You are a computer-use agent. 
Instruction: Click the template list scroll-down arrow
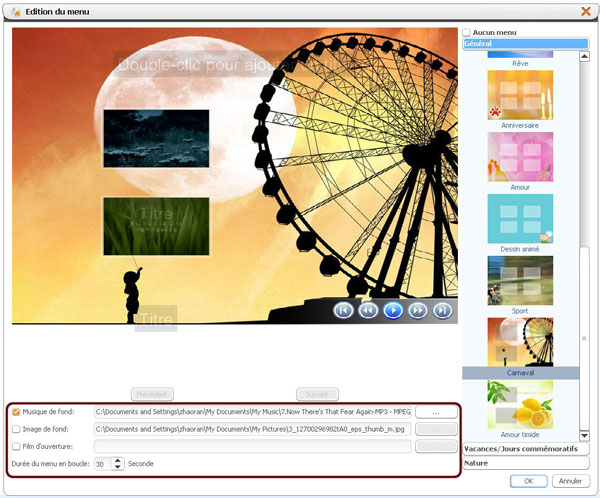pyautogui.click(x=584, y=436)
